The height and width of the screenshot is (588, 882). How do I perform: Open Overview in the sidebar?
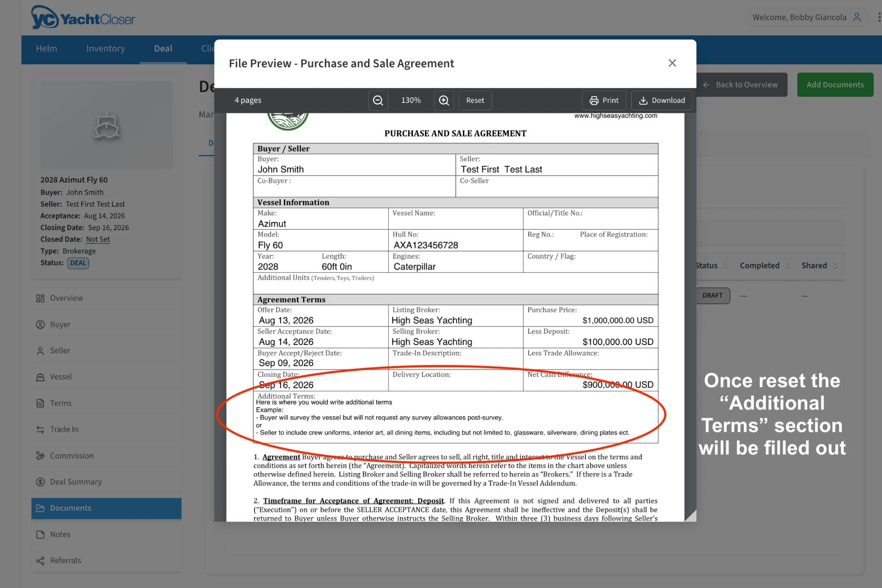pos(106,298)
